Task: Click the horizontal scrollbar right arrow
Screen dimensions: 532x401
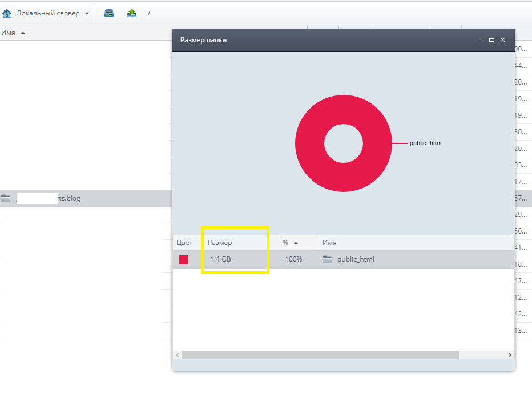Action: point(510,355)
